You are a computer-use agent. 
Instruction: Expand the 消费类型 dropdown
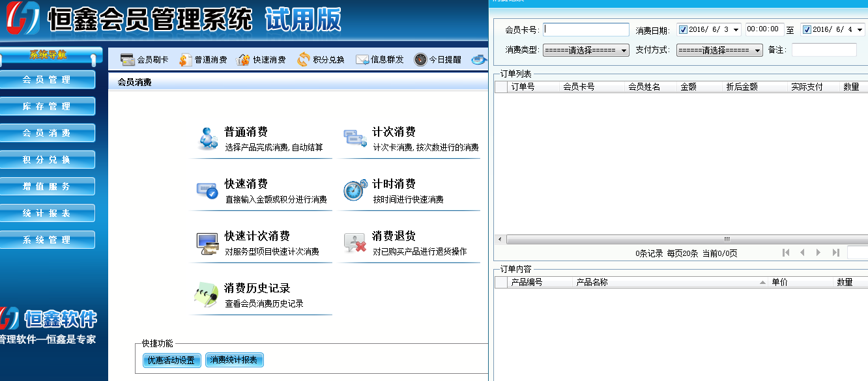[624, 50]
